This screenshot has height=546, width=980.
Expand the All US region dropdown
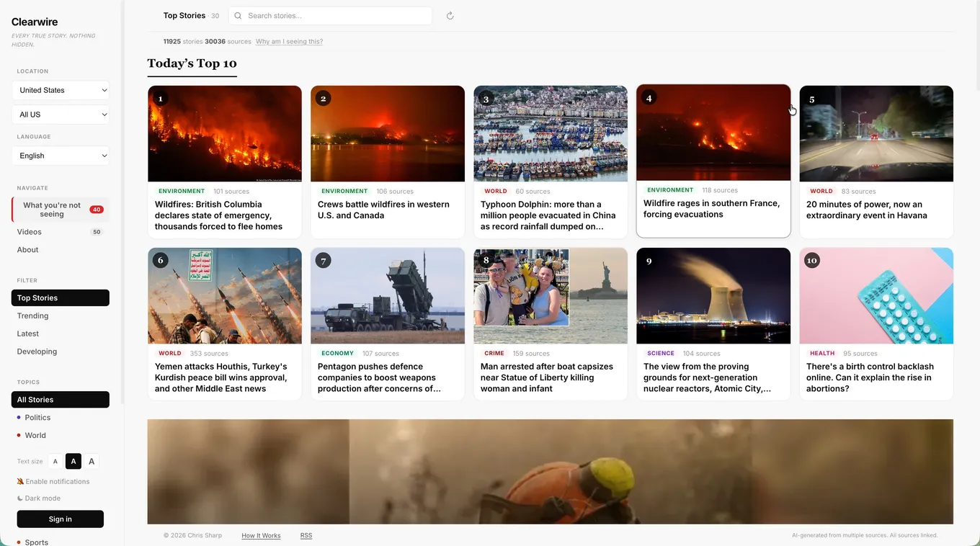[x=61, y=115]
